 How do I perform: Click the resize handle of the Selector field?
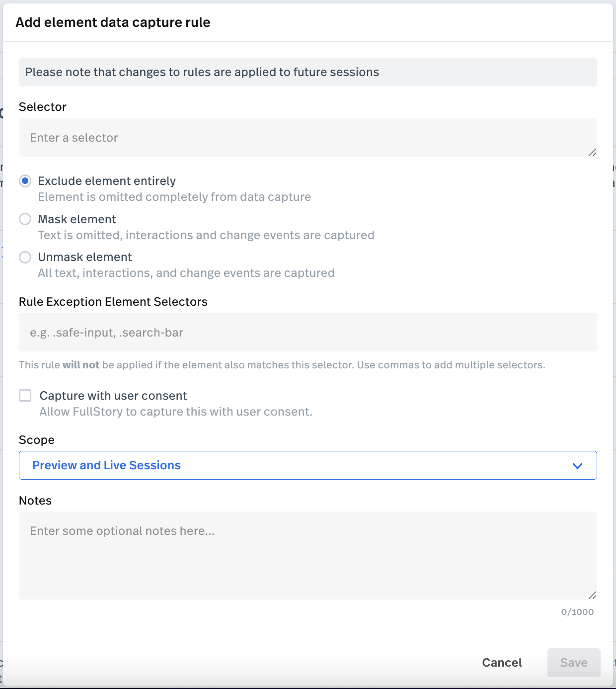pos(592,152)
